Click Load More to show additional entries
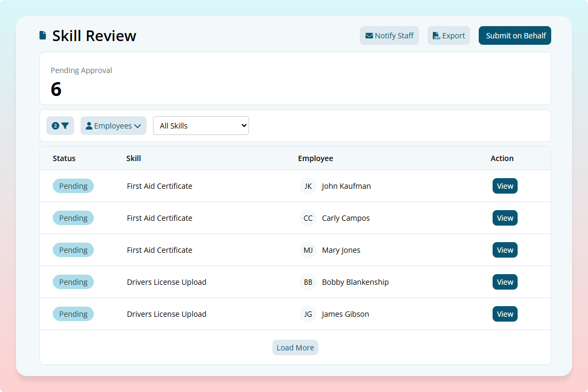Screen dimensions: 588x392 click(295, 347)
